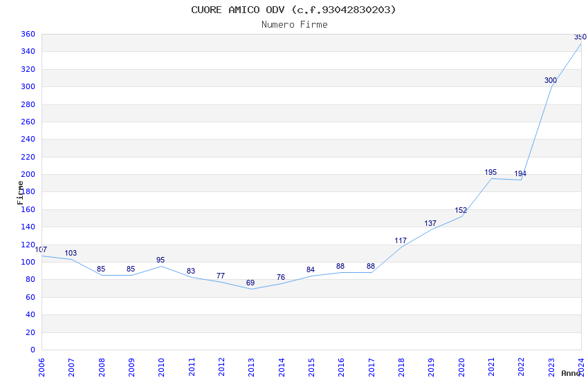Click y-axis tick value "40"
588x380 pixels.
point(30,315)
